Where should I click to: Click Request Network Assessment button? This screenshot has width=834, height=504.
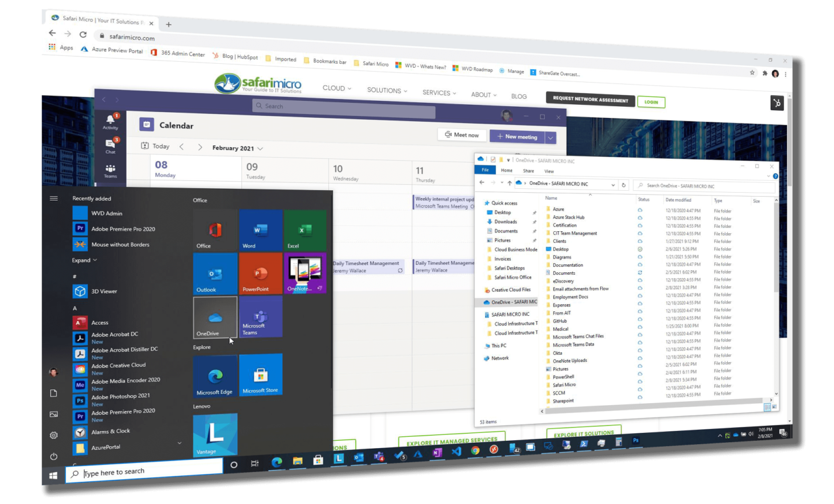click(x=590, y=100)
